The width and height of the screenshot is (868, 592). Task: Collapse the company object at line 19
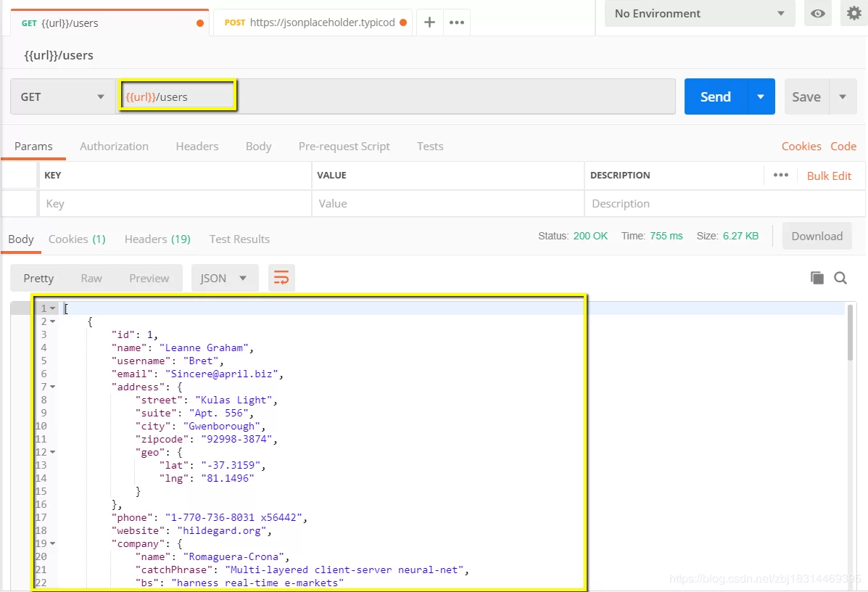click(53, 544)
